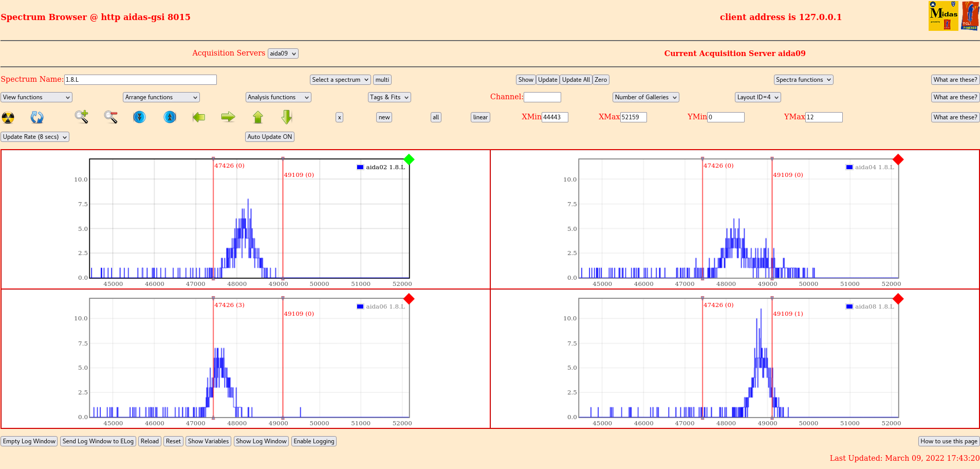Screen dimensions: 980x469
Task: Zoom in with the magnifier plus icon
Action: click(81, 117)
